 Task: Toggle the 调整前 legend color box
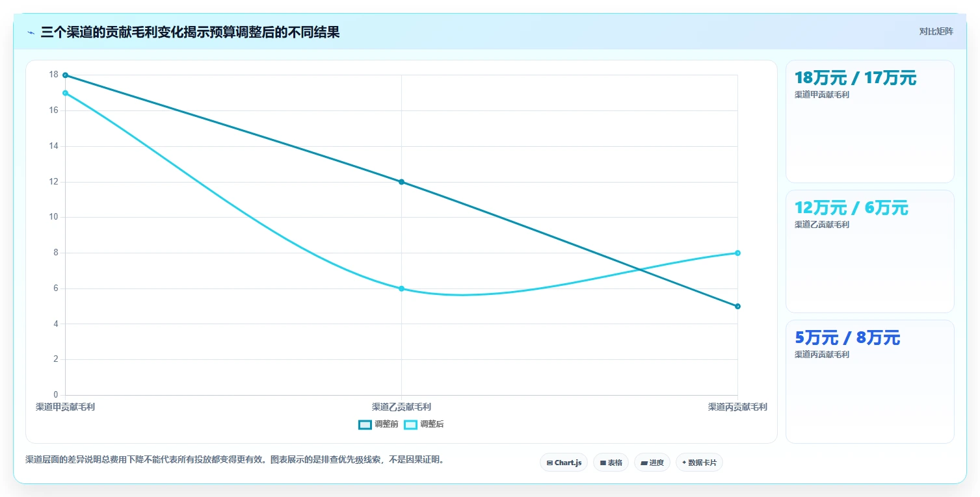coord(365,424)
